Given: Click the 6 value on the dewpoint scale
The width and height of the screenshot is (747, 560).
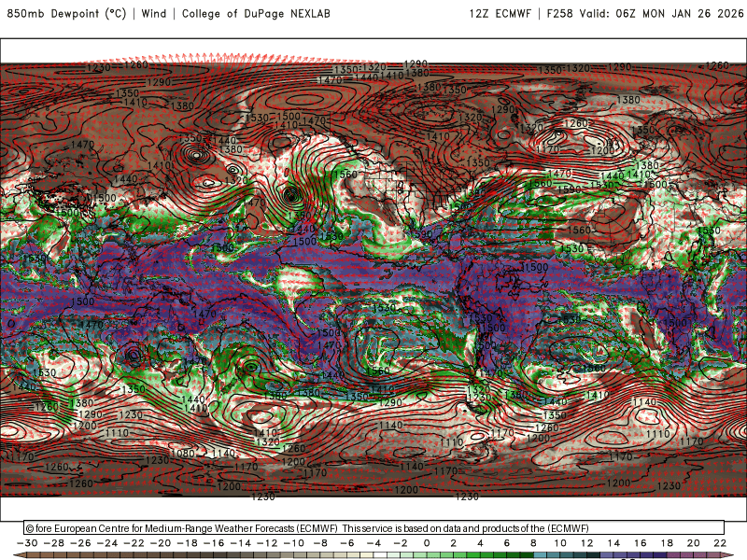Looking at the screenshot, I should tap(507, 543).
